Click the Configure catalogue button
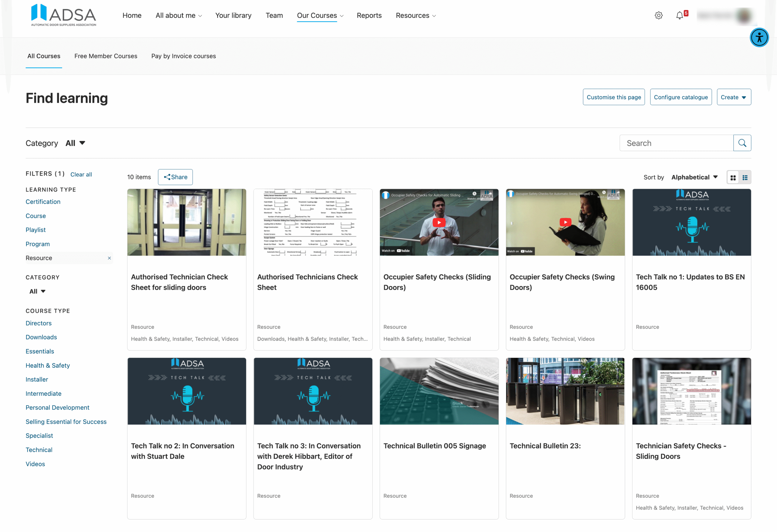This screenshot has height=532, width=777. coord(681,97)
